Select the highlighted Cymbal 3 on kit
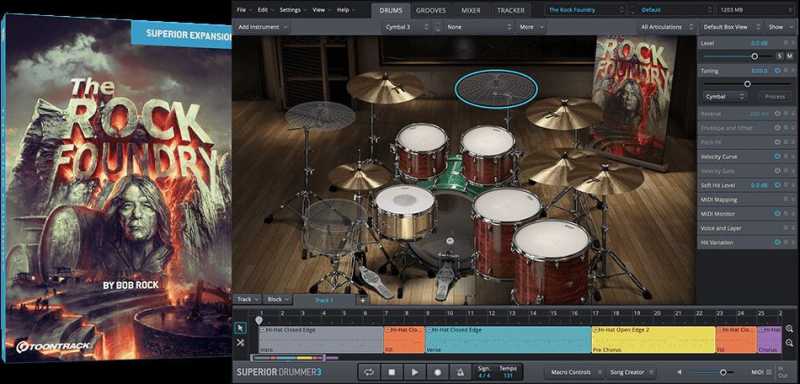The height and width of the screenshot is (384, 800). [496, 89]
